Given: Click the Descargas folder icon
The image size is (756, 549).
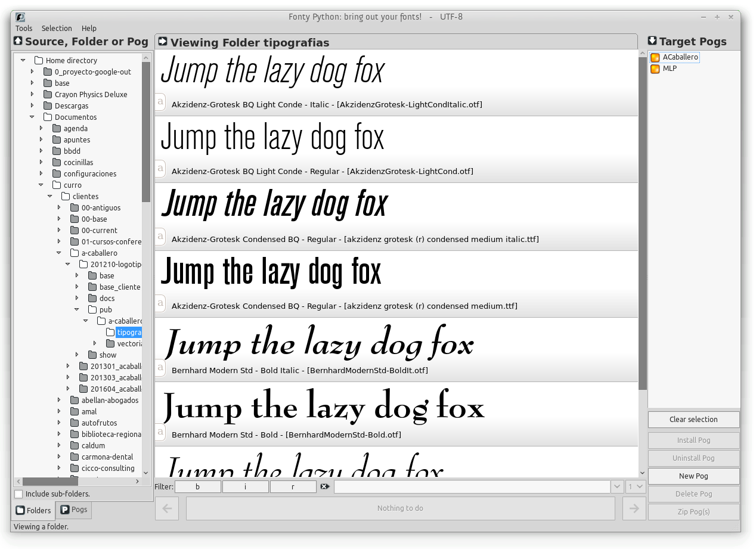Looking at the screenshot, I should (x=48, y=106).
